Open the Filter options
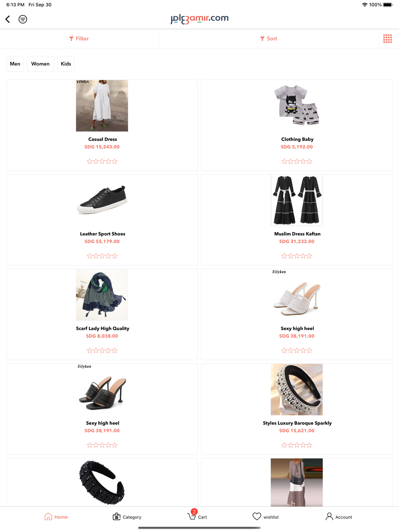 pyautogui.click(x=79, y=39)
